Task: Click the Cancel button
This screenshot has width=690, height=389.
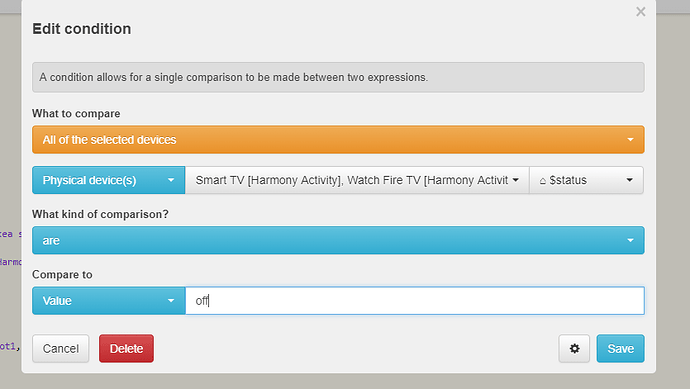Action: (x=61, y=349)
